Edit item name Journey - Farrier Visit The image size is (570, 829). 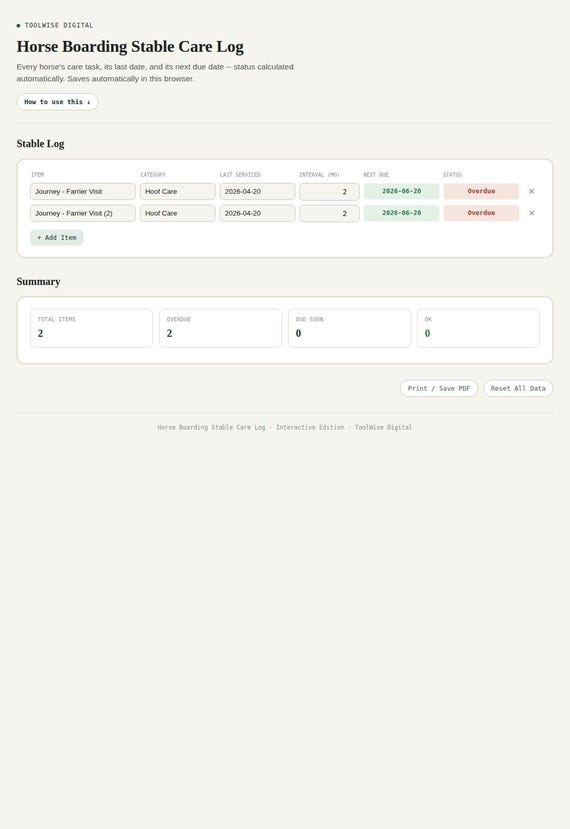tap(82, 191)
